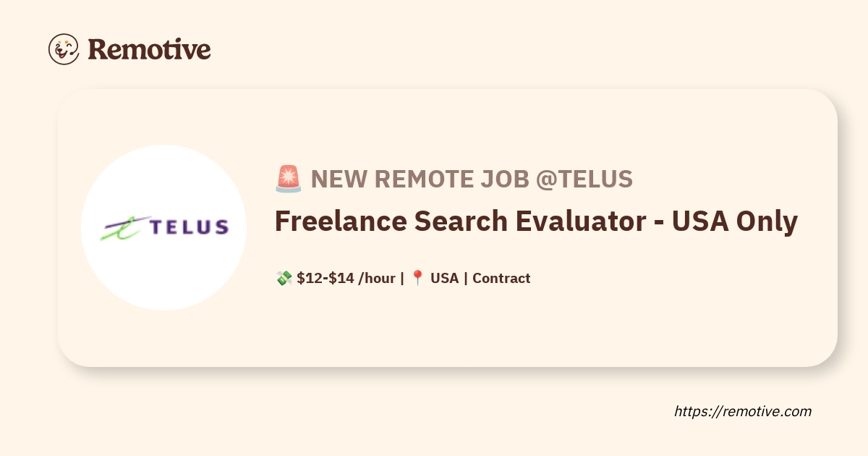Click the Remotive wordmark text
The height and width of the screenshot is (456, 868).
click(x=149, y=49)
